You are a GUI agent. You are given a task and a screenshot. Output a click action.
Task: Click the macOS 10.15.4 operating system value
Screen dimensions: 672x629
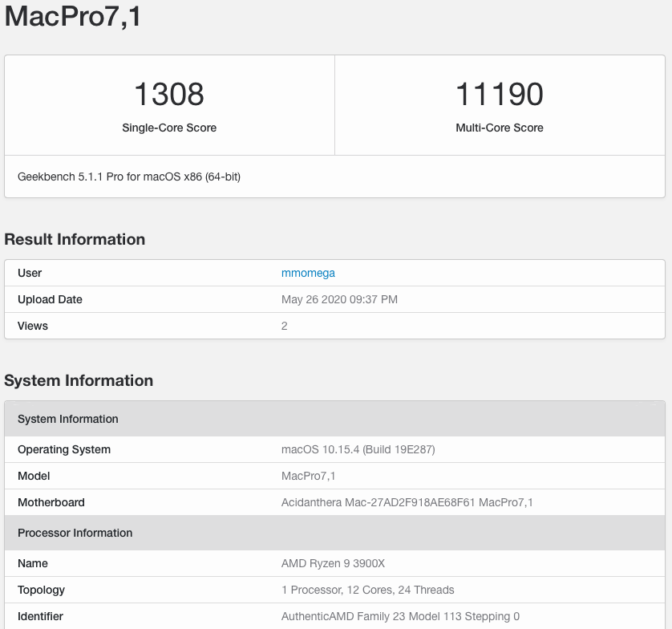(x=358, y=449)
